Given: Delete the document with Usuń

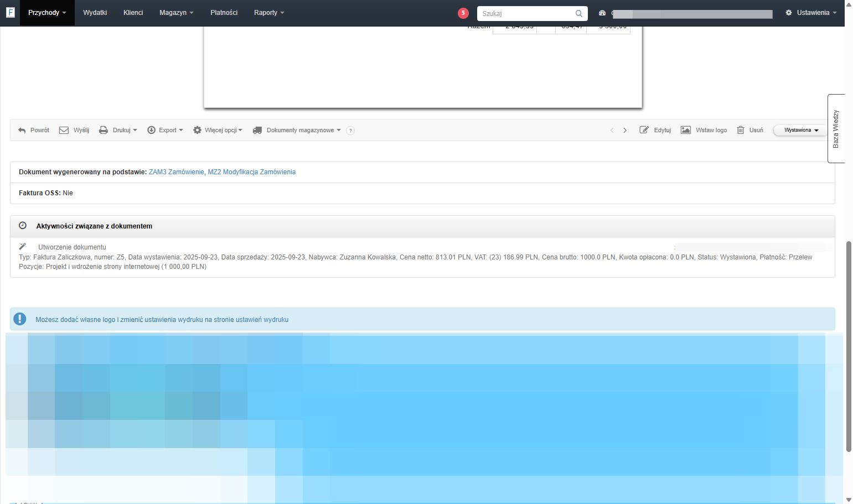Looking at the screenshot, I should point(750,130).
